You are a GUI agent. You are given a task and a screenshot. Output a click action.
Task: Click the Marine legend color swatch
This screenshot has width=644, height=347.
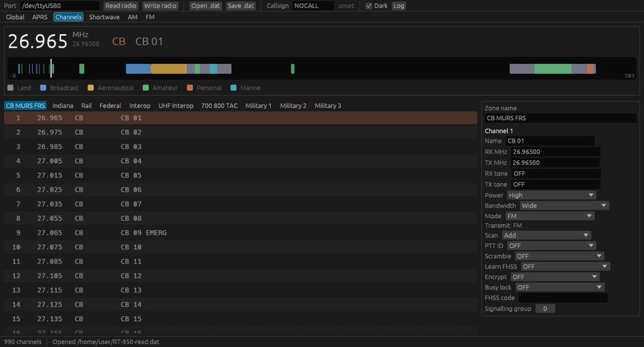(233, 87)
